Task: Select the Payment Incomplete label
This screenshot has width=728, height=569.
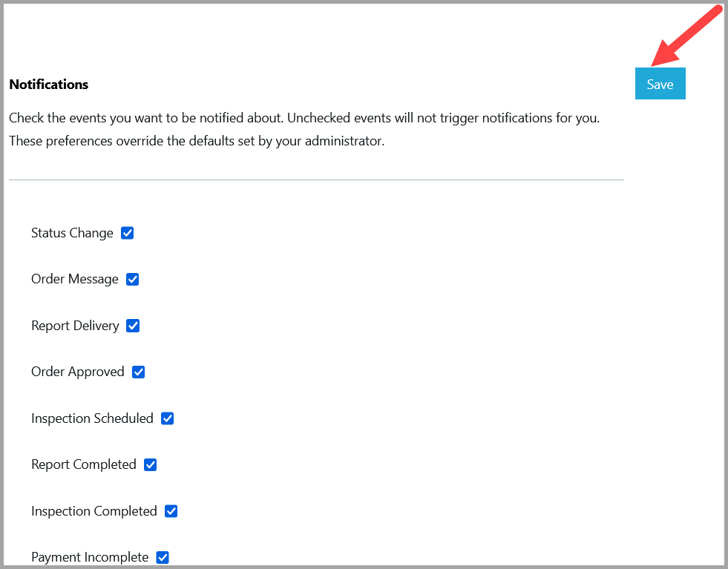Action: tap(90, 557)
